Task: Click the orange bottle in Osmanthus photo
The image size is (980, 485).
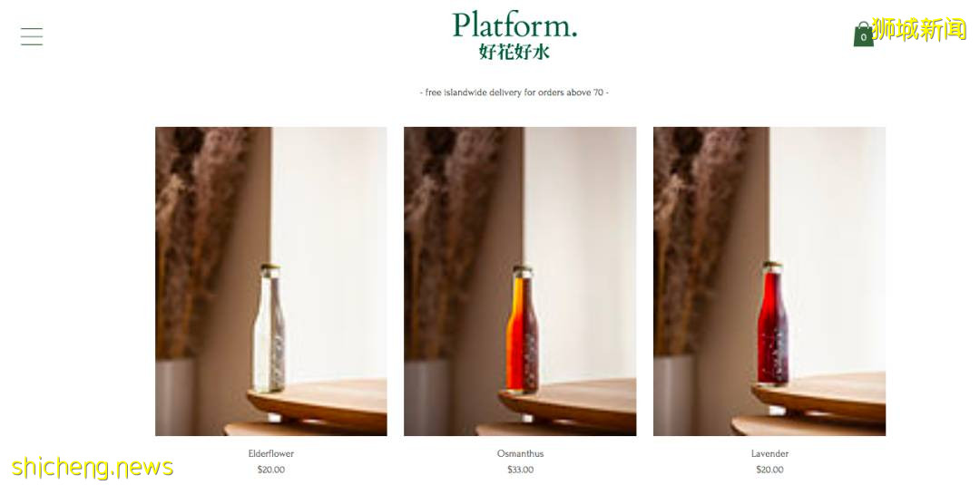Action: (523, 329)
